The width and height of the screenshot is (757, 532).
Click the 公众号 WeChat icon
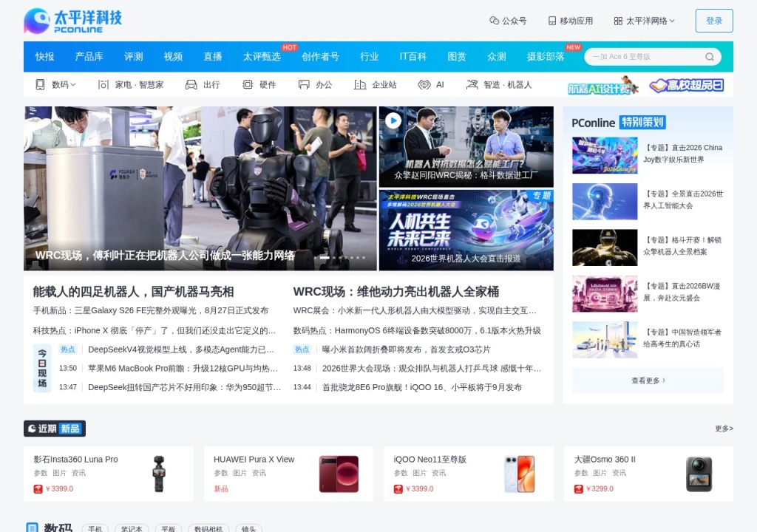coord(494,20)
